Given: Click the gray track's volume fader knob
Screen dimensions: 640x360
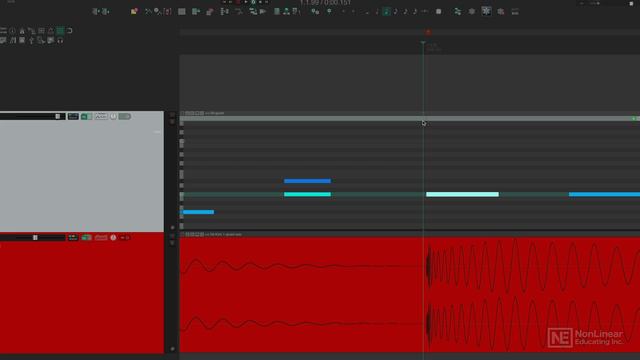Looking at the screenshot, I should coord(58,117).
